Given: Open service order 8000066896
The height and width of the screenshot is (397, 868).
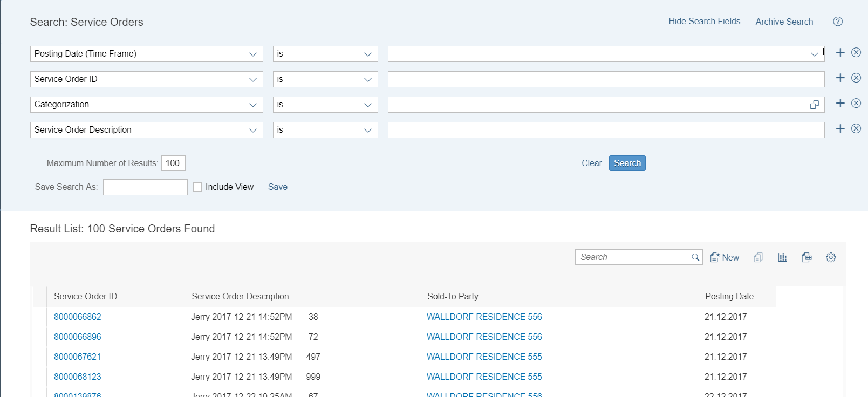Looking at the screenshot, I should pos(78,337).
